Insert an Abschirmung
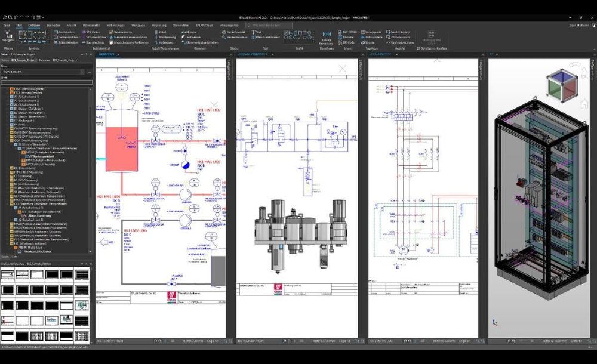The height and width of the screenshot is (364, 597). tap(165, 38)
